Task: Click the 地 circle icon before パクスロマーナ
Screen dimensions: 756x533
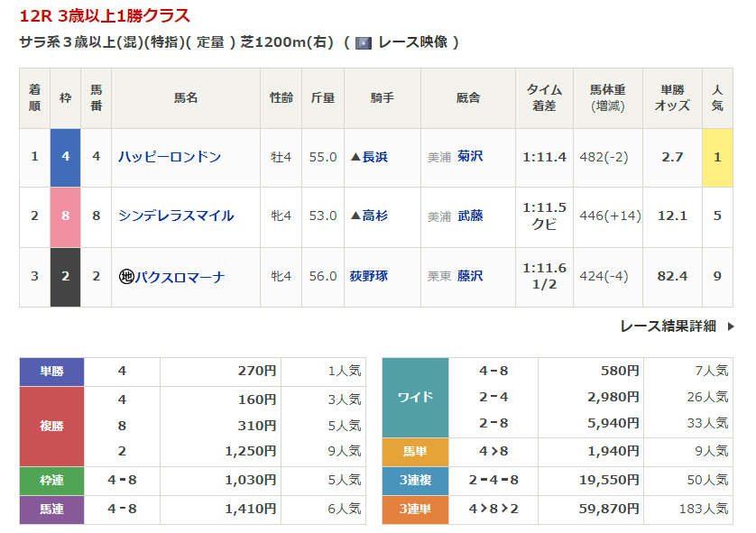Action: (126, 277)
